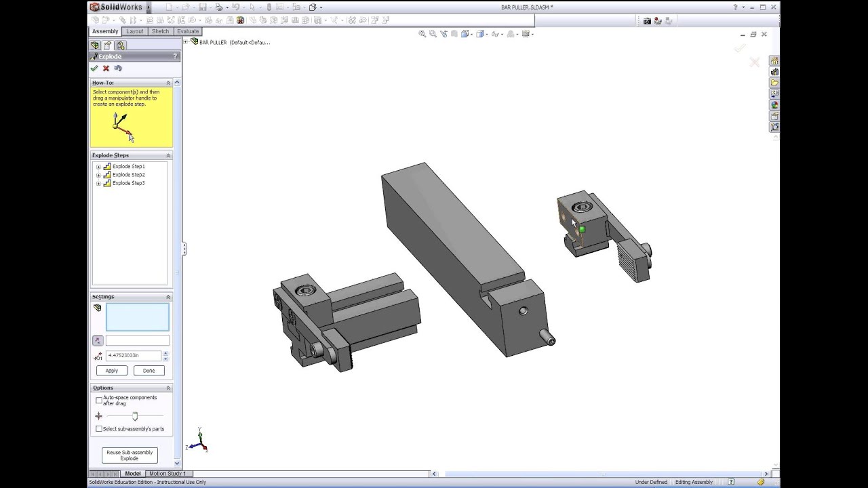The image size is (868, 488).
Task: Expand Explode Step2 tree node
Action: [x=98, y=175]
